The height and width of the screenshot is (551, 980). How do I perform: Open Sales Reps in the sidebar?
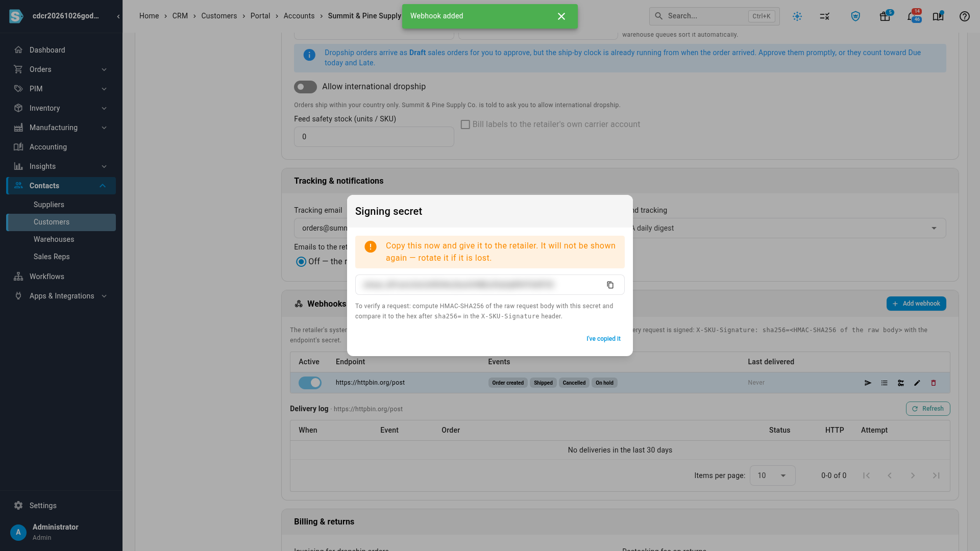tap(61, 257)
